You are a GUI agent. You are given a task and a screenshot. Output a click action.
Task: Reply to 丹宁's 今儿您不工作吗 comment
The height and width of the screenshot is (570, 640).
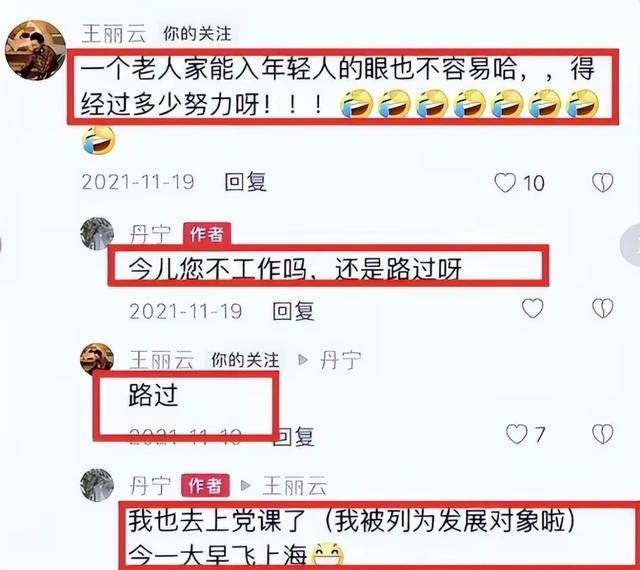click(293, 311)
